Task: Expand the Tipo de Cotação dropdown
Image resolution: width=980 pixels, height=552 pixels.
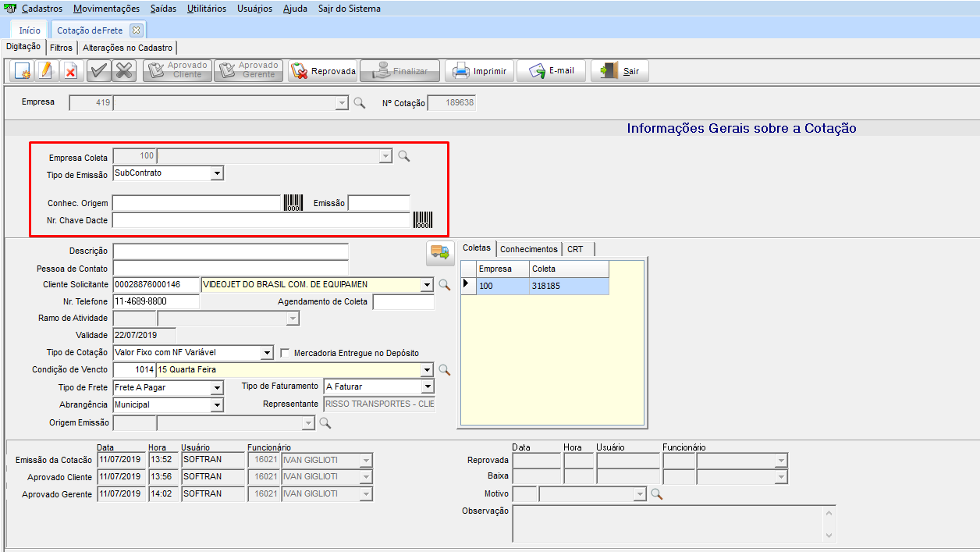Action: (x=267, y=353)
